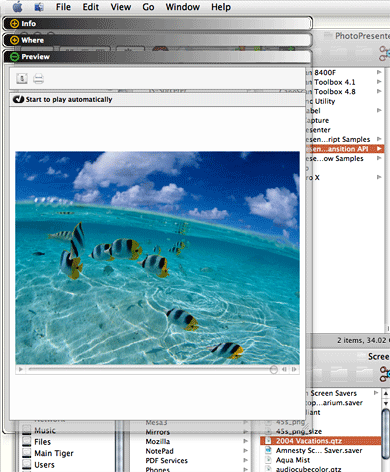Select the PDF Services folder
This screenshot has height=472, width=390.
pos(166,461)
